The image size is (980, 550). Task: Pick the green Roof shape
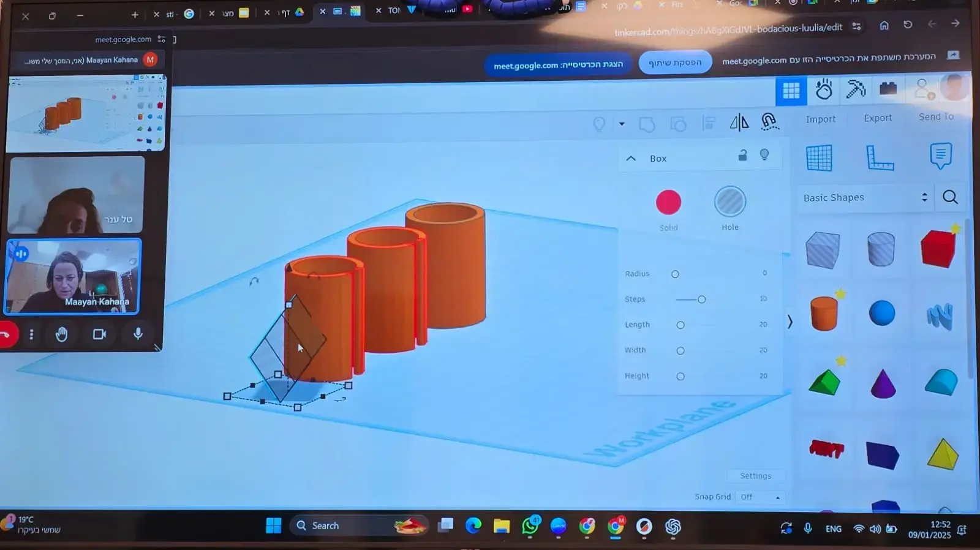[824, 382]
